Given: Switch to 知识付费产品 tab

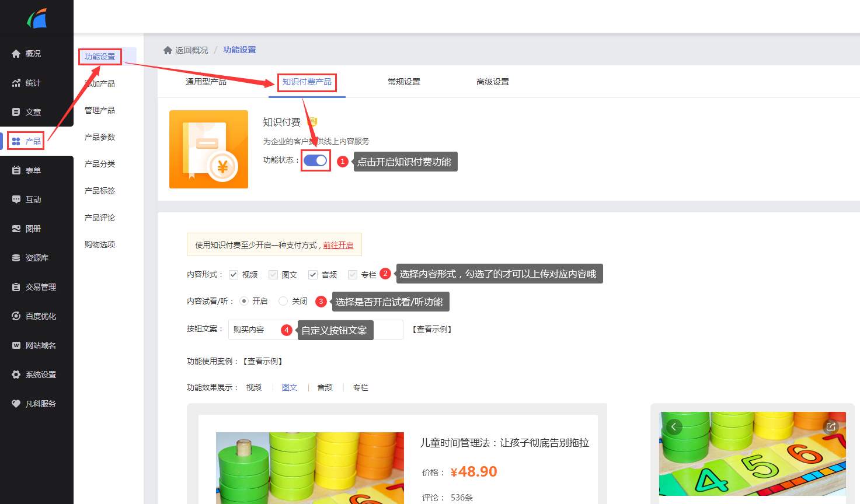Looking at the screenshot, I should [307, 82].
